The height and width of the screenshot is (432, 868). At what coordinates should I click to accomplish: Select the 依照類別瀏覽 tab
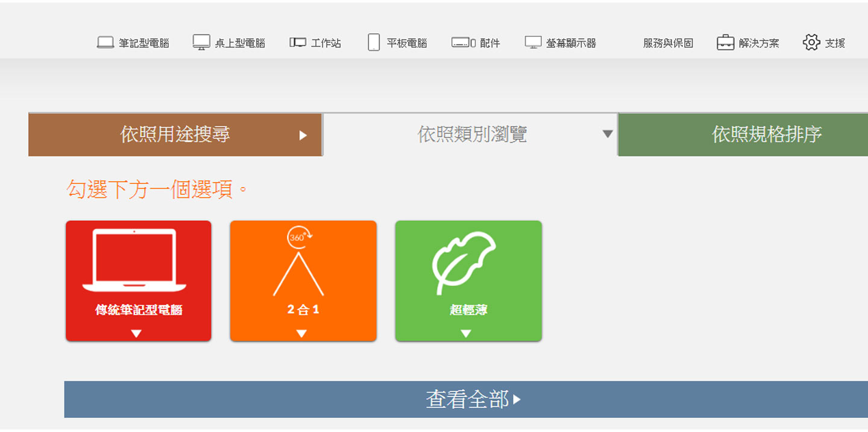pyautogui.click(x=471, y=135)
